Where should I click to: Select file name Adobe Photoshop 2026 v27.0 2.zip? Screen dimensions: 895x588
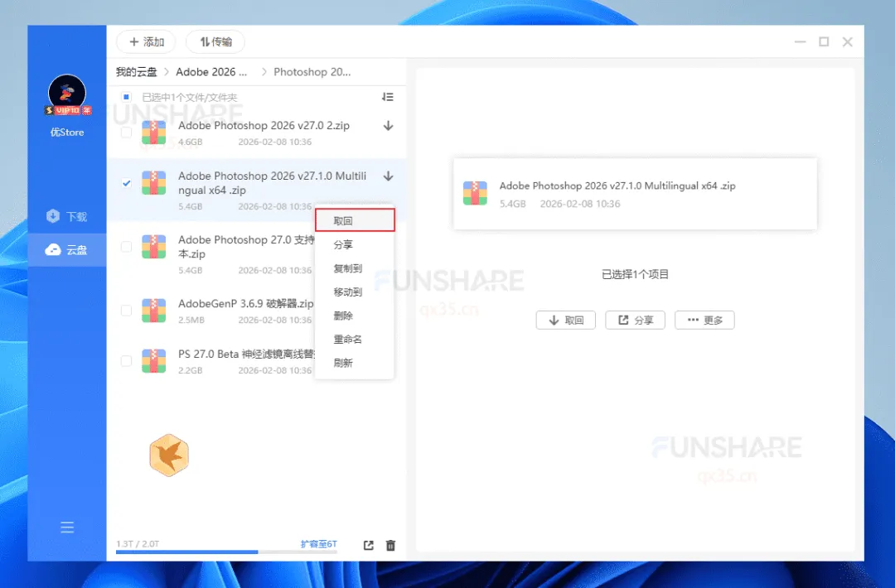[264, 126]
